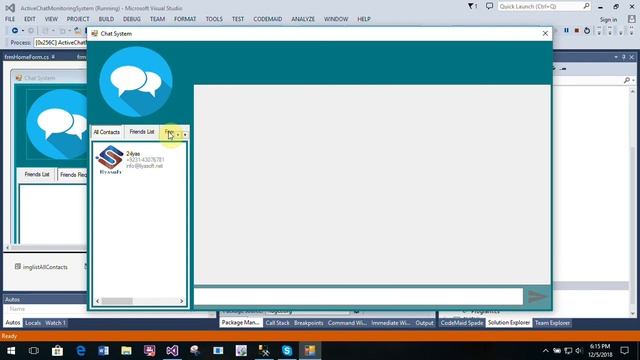Open the BUILD menu
The image size is (640, 360).
106,19
